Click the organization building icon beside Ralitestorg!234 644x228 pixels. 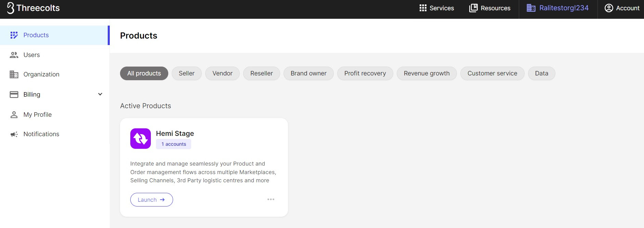531,8
